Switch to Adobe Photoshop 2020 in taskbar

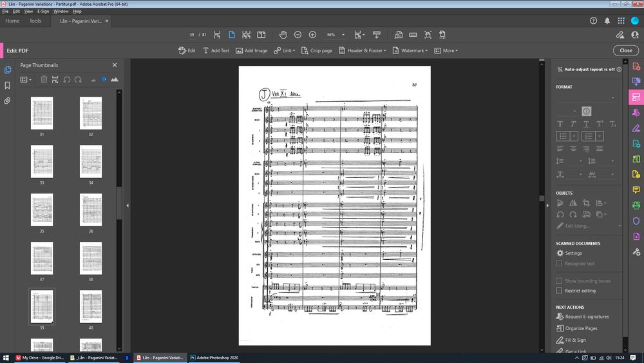click(214, 358)
